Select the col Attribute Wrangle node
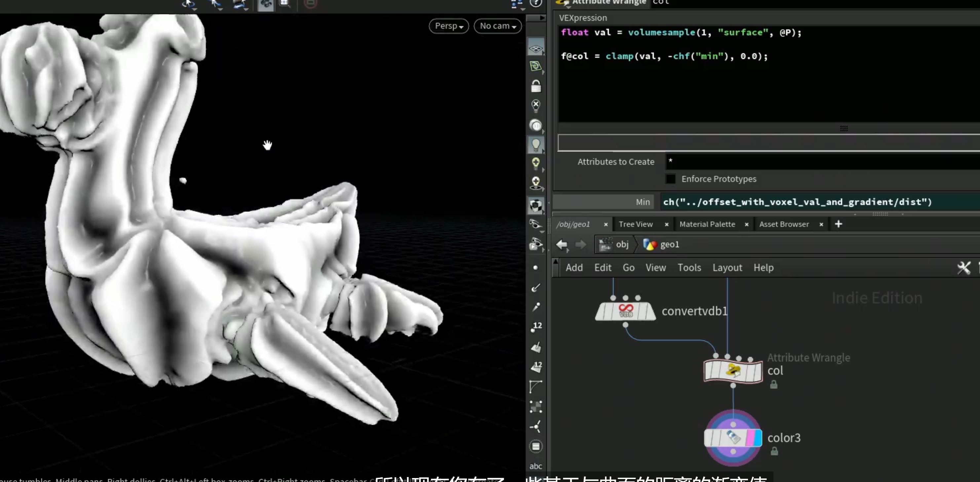 pyautogui.click(x=733, y=370)
